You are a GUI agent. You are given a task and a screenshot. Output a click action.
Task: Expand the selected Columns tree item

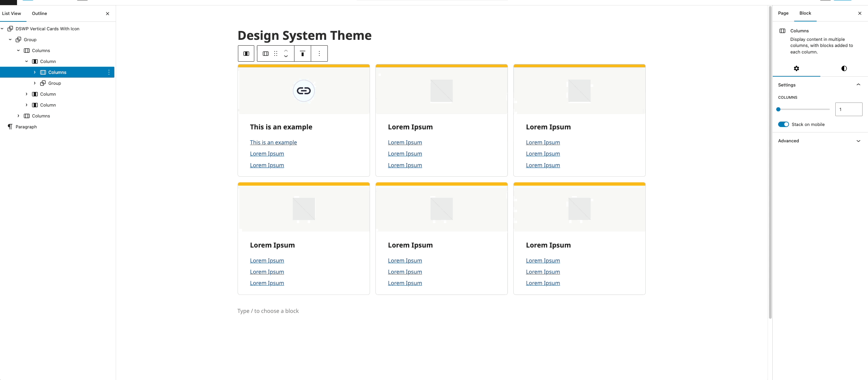pos(35,72)
